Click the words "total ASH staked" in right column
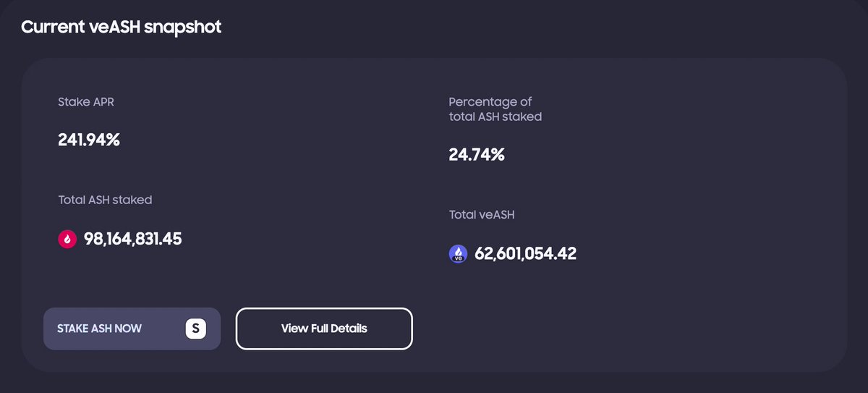 coord(495,116)
